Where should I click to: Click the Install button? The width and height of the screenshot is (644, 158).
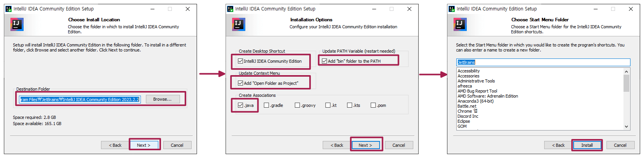click(x=587, y=145)
